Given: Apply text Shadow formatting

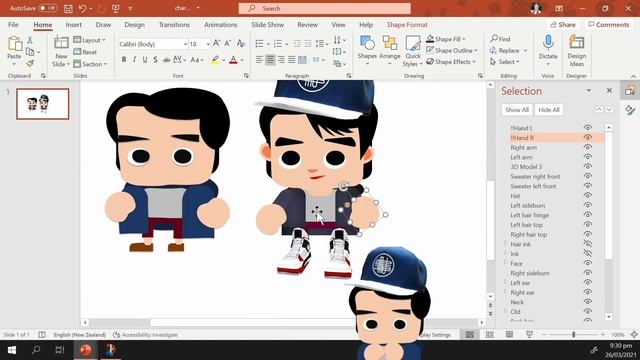Looking at the screenshot, I should pyautogui.click(x=156, y=60).
